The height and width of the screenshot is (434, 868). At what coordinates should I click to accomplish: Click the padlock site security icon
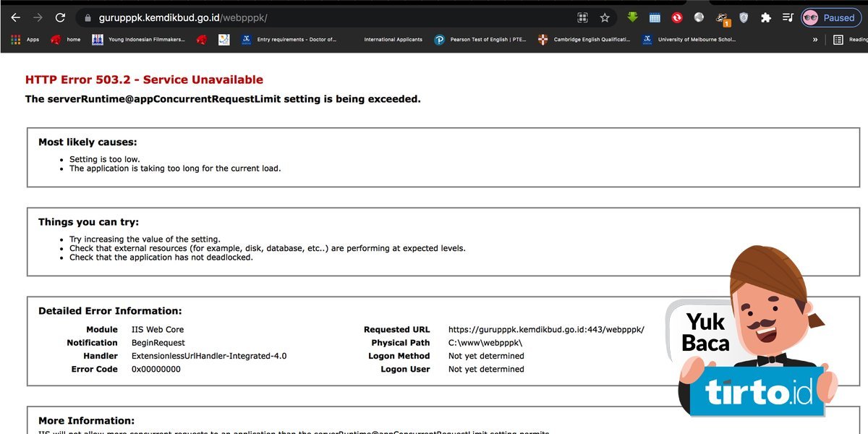(x=87, y=17)
